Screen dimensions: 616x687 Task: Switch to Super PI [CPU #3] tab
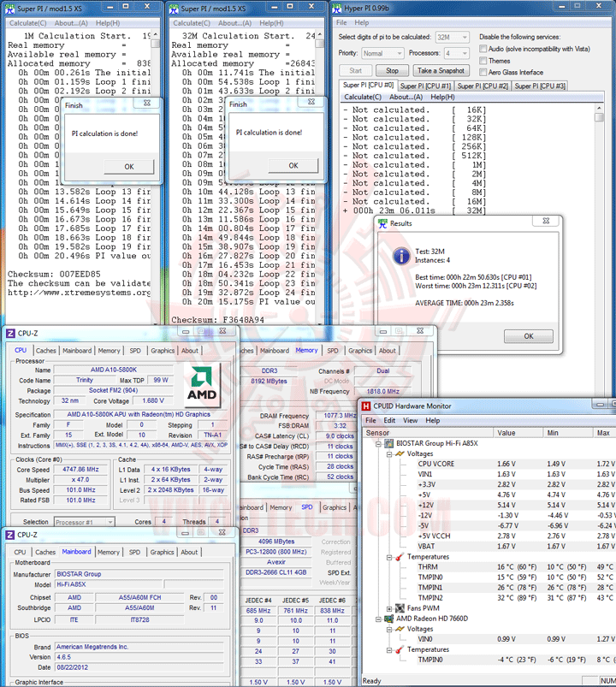pos(540,86)
